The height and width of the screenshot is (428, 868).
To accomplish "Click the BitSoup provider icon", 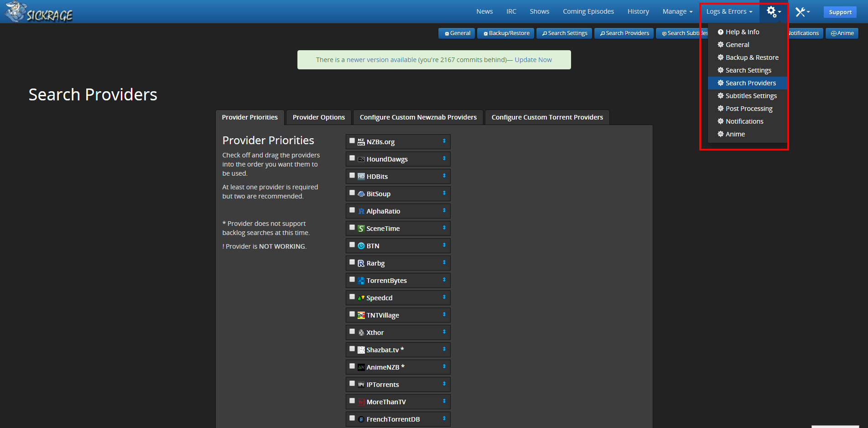I will 361,194.
